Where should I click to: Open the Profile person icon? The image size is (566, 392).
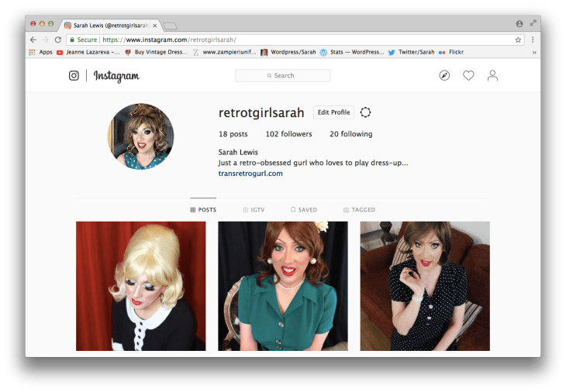pyautogui.click(x=492, y=76)
